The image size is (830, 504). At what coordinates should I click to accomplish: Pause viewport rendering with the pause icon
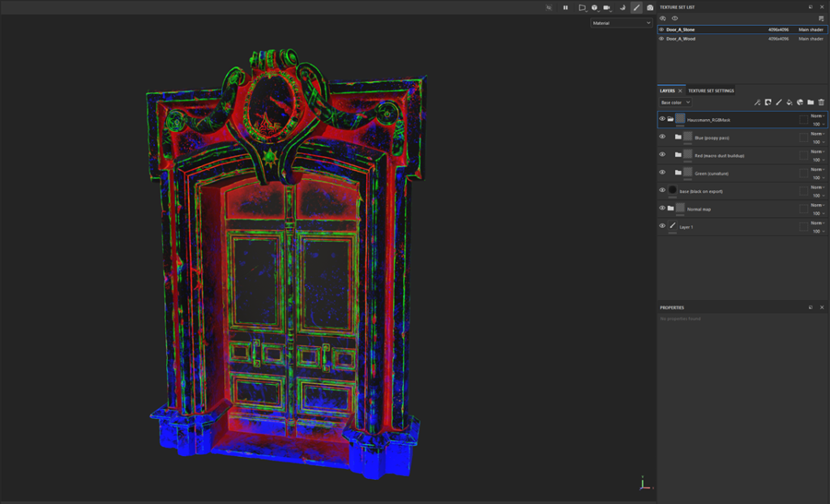[566, 7]
